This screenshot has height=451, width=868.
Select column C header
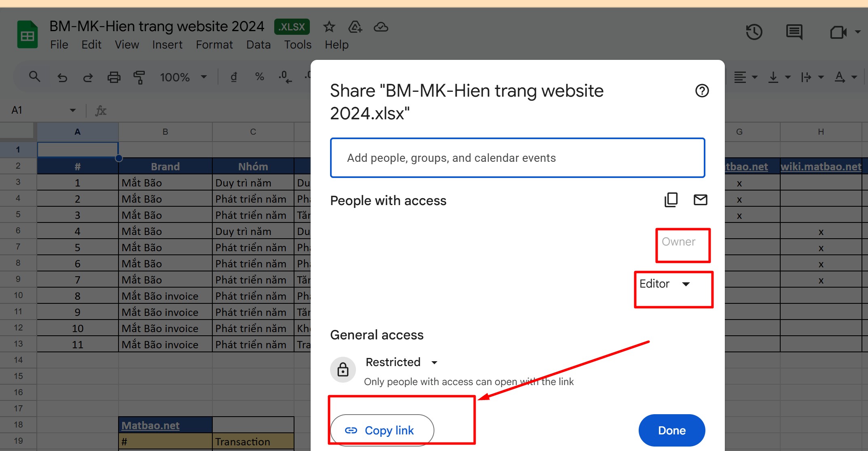[253, 132]
